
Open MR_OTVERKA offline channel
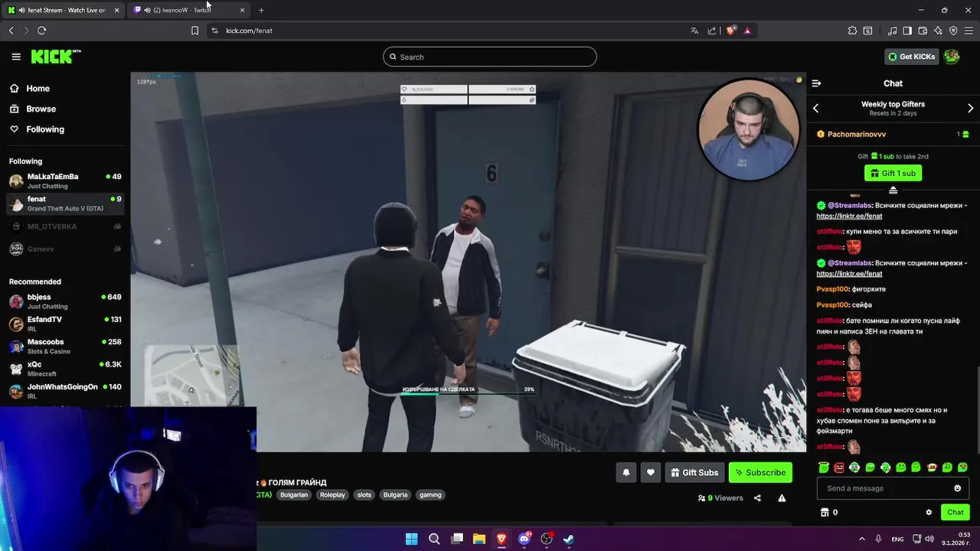click(x=65, y=227)
